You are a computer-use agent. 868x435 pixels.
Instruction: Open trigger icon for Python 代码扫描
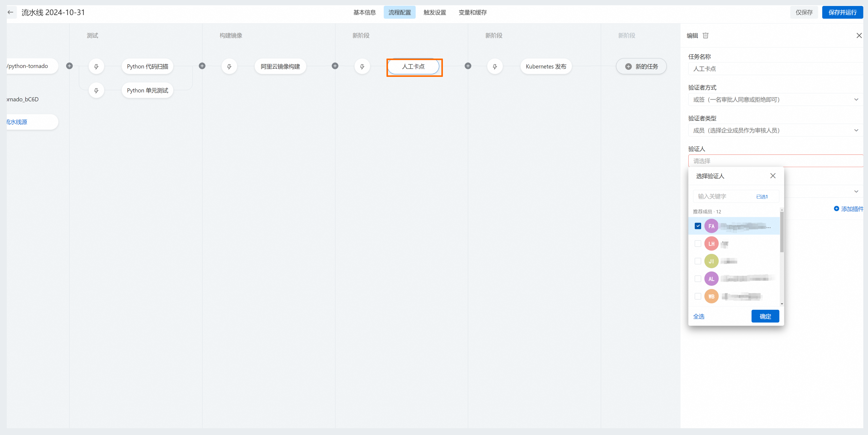coord(96,67)
